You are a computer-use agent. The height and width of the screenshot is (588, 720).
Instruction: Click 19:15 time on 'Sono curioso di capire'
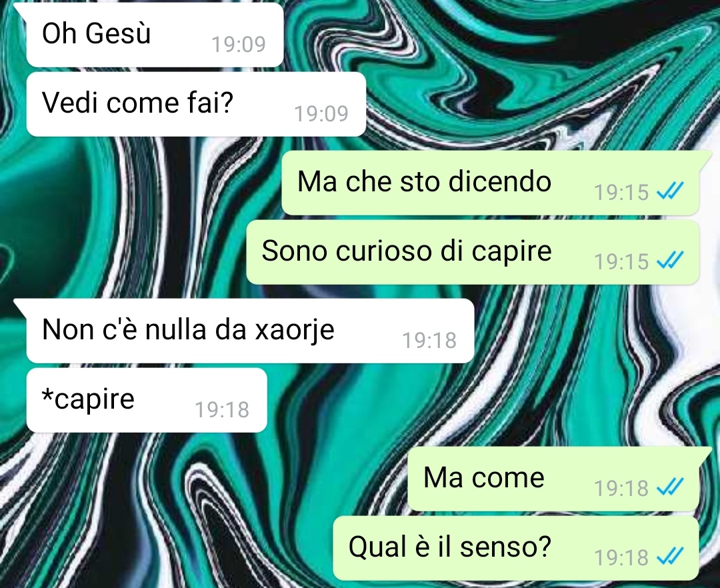pyautogui.click(x=622, y=261)
